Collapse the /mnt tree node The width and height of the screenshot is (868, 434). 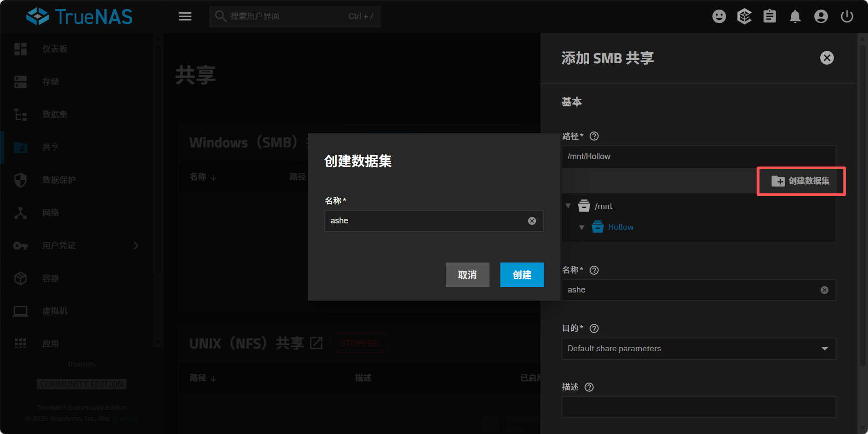tap(568, 206)
